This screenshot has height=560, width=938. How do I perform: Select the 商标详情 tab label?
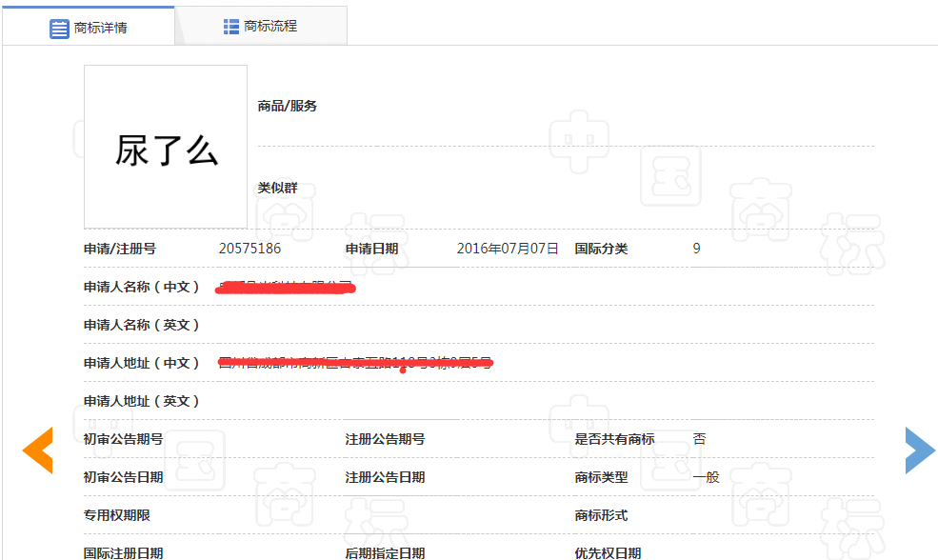click(x=100, y=28)
